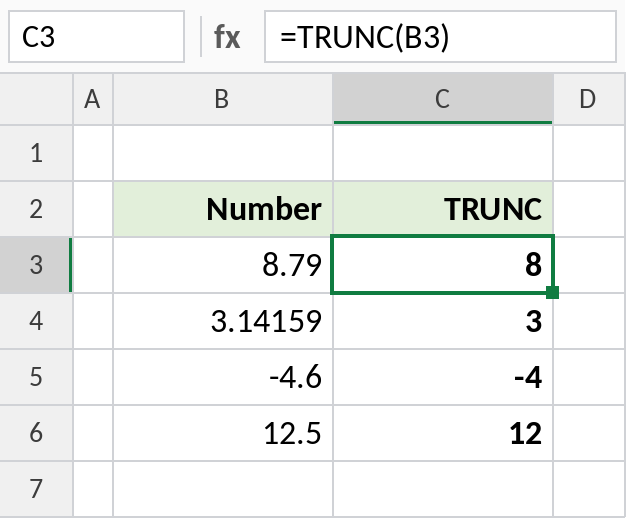Click TRUNC result cell showing -4

tap(443, 377)
